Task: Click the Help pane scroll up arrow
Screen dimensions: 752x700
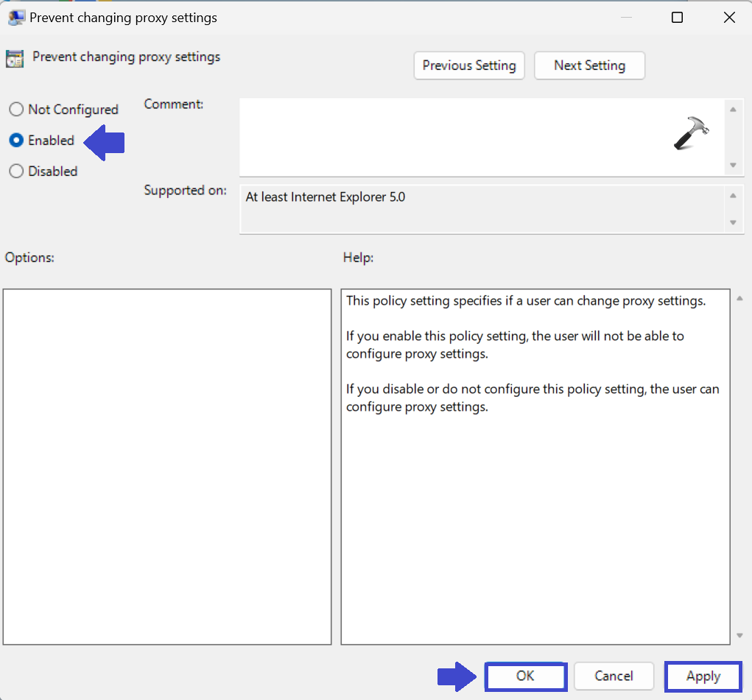Action: (739, 298)
